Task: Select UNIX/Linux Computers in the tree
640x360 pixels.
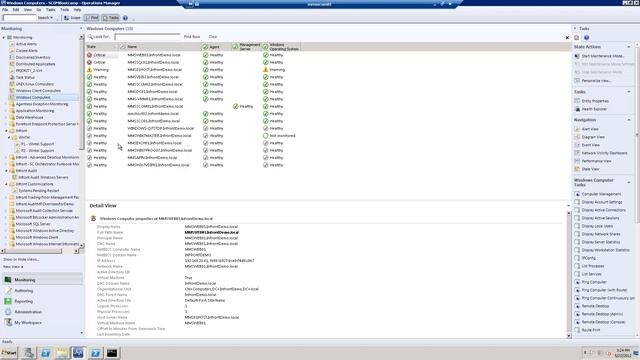Action: (x=35, y=84)
